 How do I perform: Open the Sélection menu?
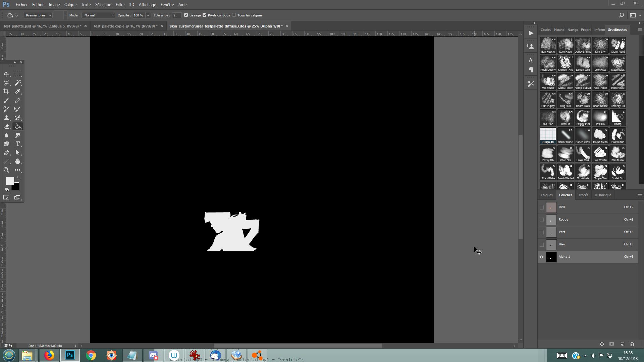pyautogui.click(x=103, y=5)
